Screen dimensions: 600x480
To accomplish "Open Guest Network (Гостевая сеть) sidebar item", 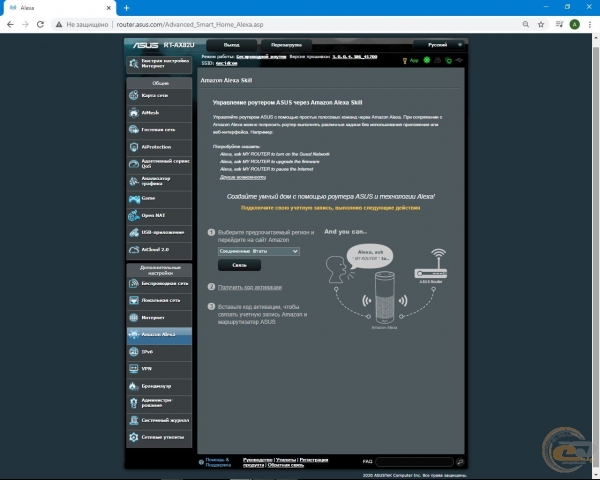I will 159,130.
